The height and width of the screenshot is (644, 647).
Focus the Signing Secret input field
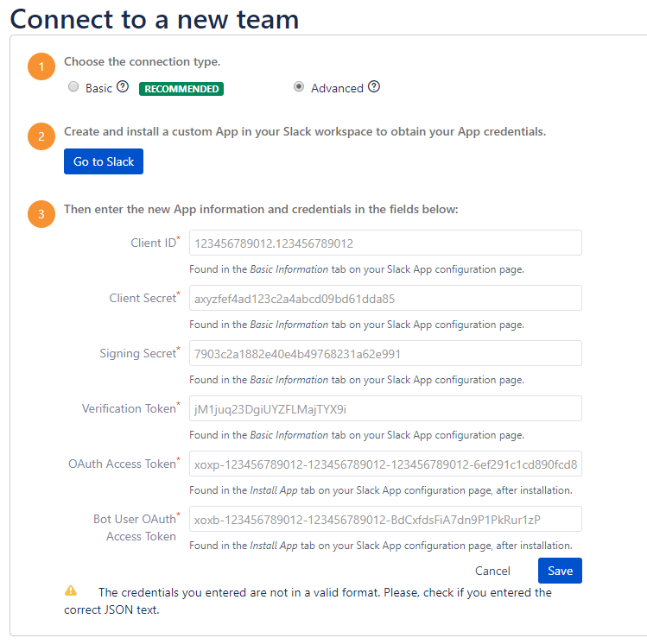[385, 353]
